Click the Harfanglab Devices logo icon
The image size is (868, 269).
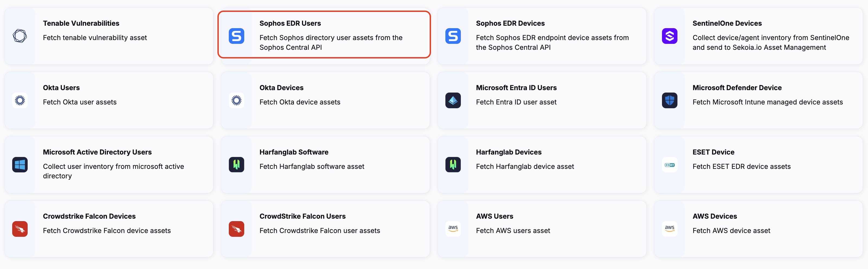click(453, 165)
